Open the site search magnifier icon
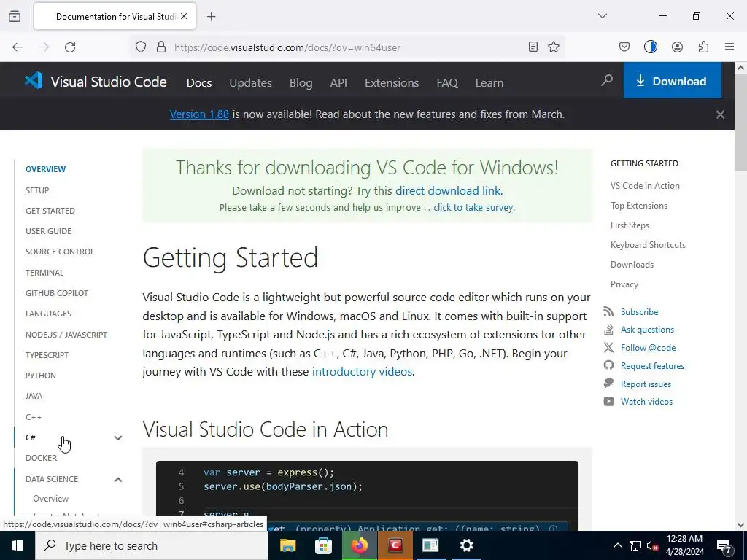Screen dimensions: 747x560 pyautogui.click(x=606, y=80)
